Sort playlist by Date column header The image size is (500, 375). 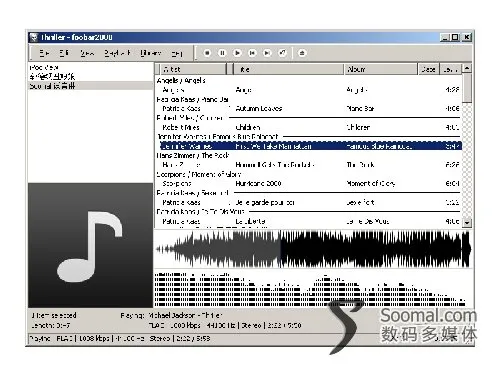click(428, 69)
